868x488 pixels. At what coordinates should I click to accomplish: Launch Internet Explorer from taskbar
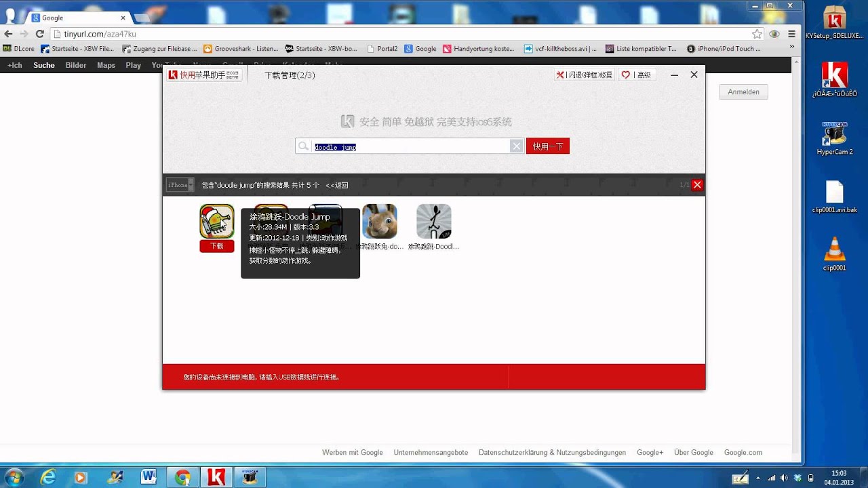coord(48,477)
